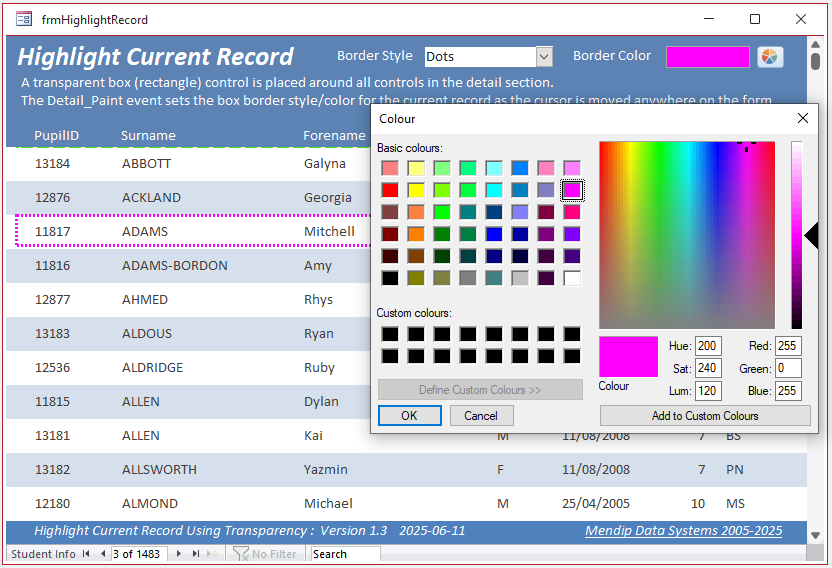Screen dimensions: 832x568
Task: Go to first record navigation arrow
Action: [x=86, y=554]
